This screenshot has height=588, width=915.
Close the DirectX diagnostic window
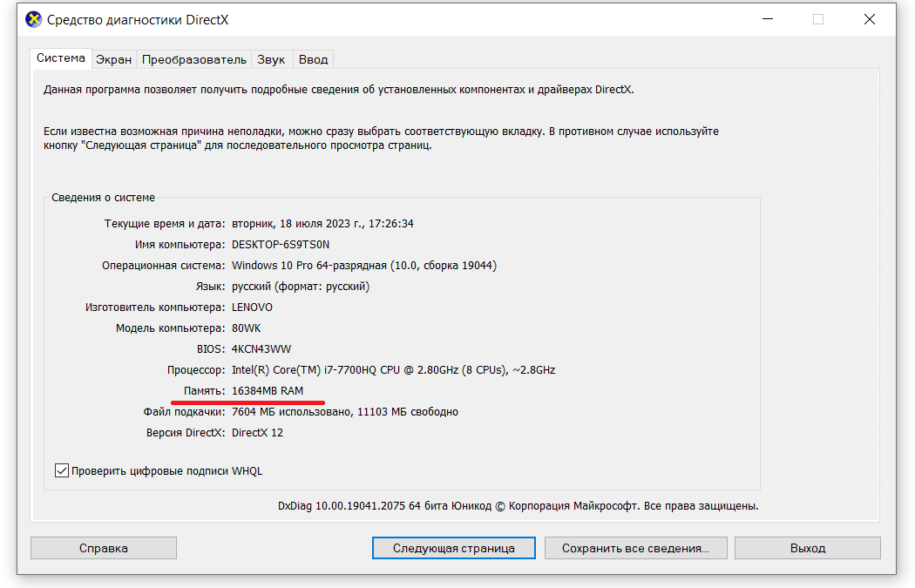click(x=870, y=19)
